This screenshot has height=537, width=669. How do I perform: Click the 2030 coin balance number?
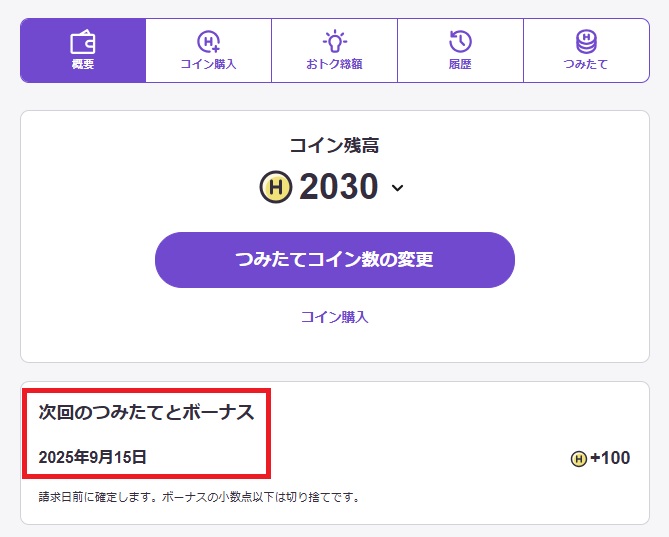tap(339, 187)
